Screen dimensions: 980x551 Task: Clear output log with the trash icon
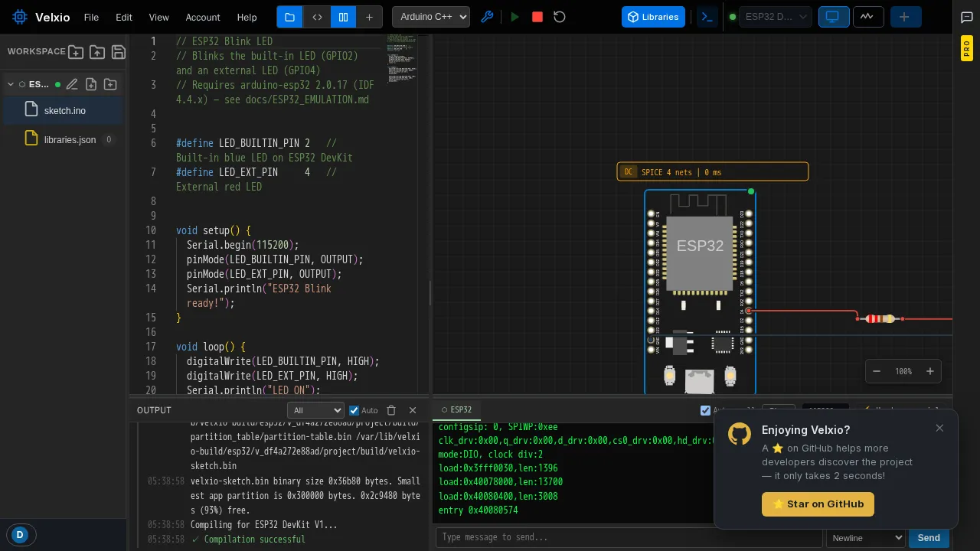coord(391,410)
